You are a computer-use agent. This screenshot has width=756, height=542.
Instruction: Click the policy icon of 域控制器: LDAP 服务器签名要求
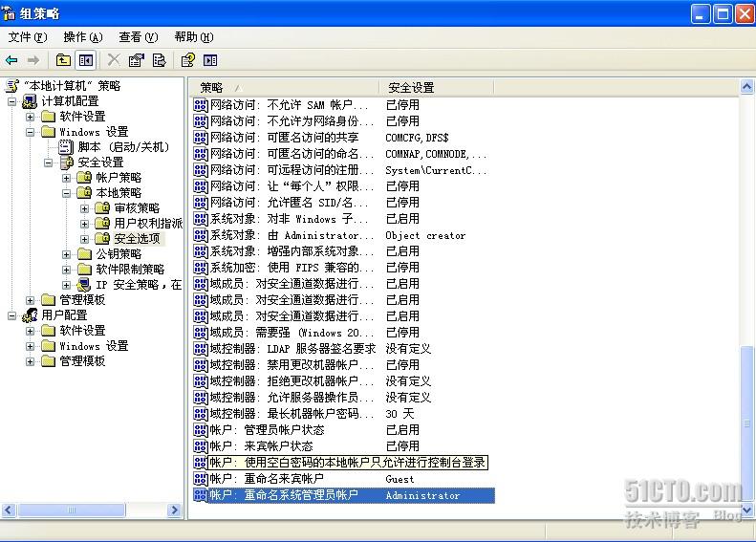201,349
